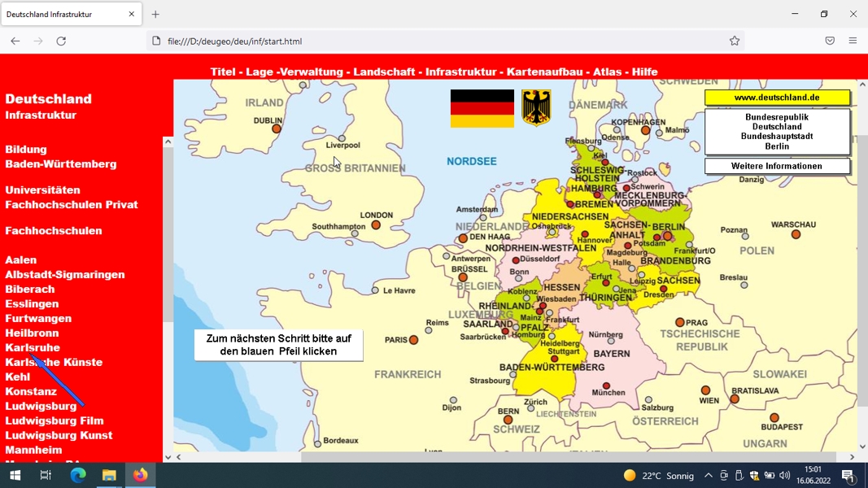
Task: Click the federal eagle coat of arms
Action: coord(536,108)
